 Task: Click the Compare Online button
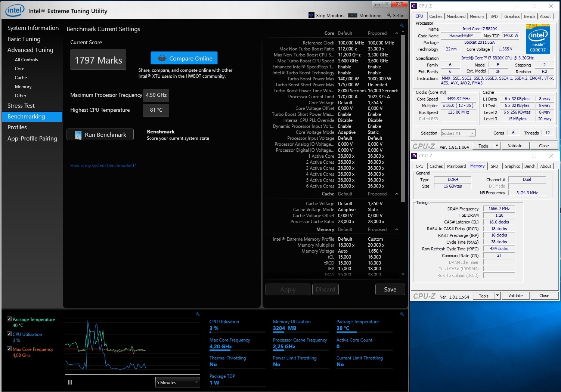click(x=184, y=58)
